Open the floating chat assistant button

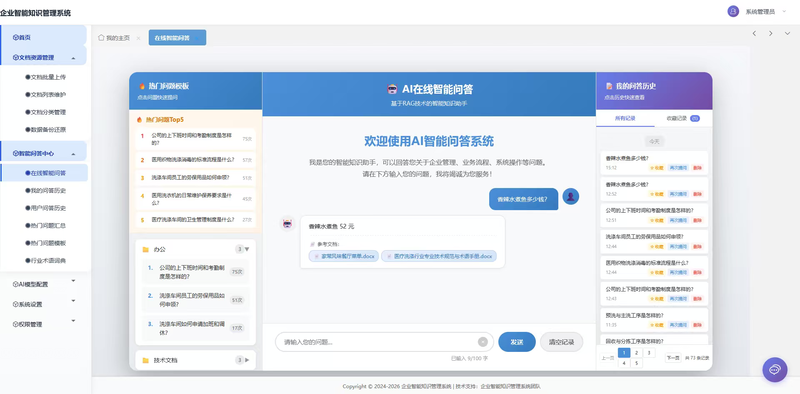[x=774, y=370]
